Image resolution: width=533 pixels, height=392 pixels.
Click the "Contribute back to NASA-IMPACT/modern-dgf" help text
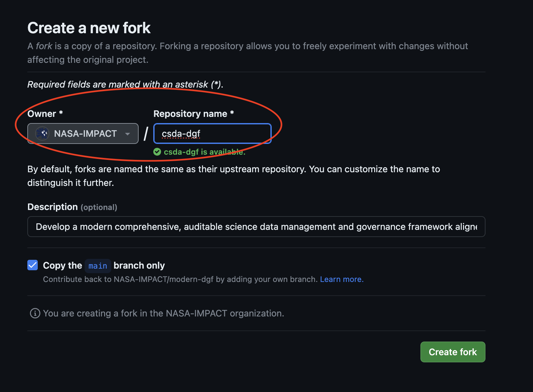coord(180,279)
